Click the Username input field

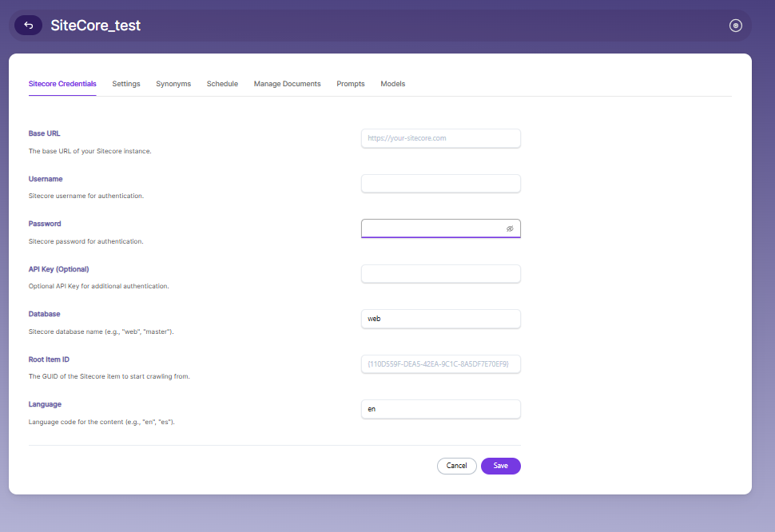pos(441,183)
